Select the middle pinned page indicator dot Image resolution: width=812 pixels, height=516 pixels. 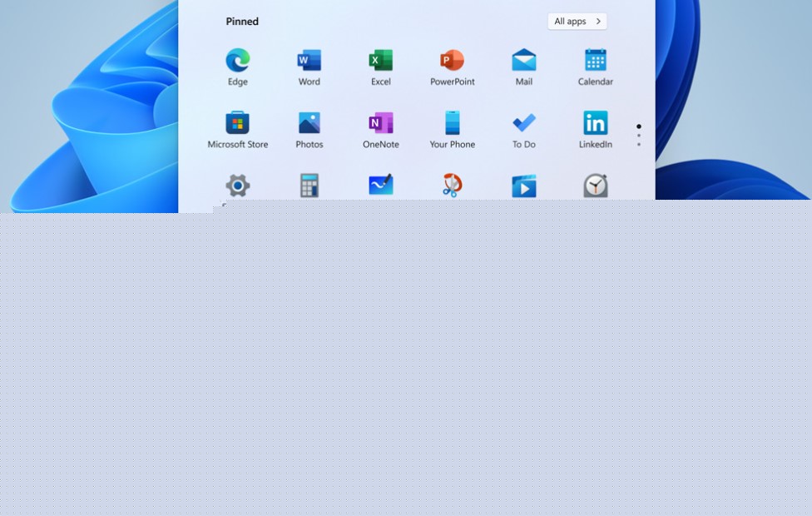pos(639,136)
